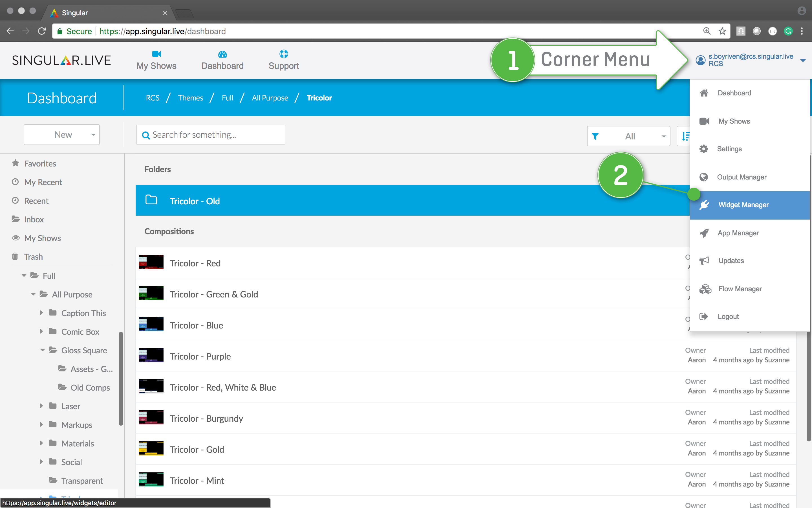Click the Settings gear icon in menu
Image resolution: width=812 pixels, height=508 pixels.
[x=704, y=149]
